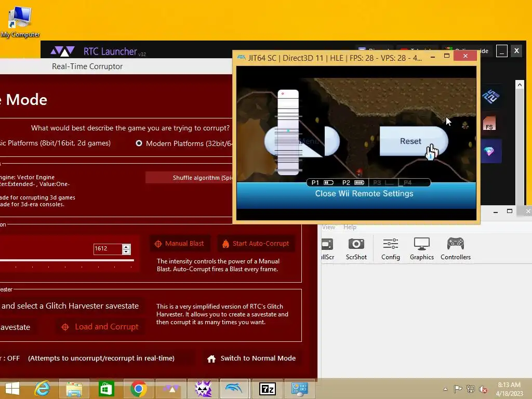Select Modern Platforms radio option

point(139,143)
